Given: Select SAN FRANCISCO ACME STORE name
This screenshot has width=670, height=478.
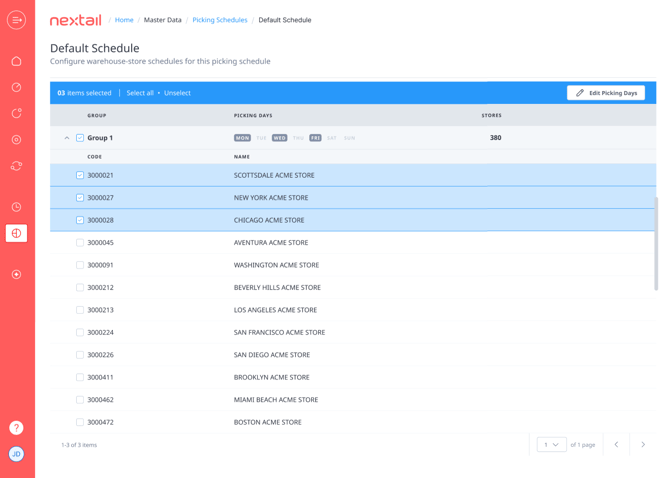Looking at the screenshot, I should 279,332.
